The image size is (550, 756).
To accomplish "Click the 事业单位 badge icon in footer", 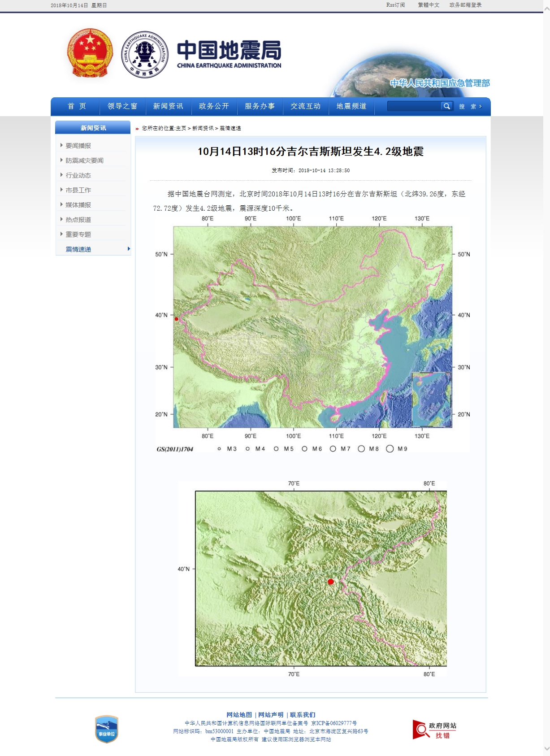I will click(107, 729).
